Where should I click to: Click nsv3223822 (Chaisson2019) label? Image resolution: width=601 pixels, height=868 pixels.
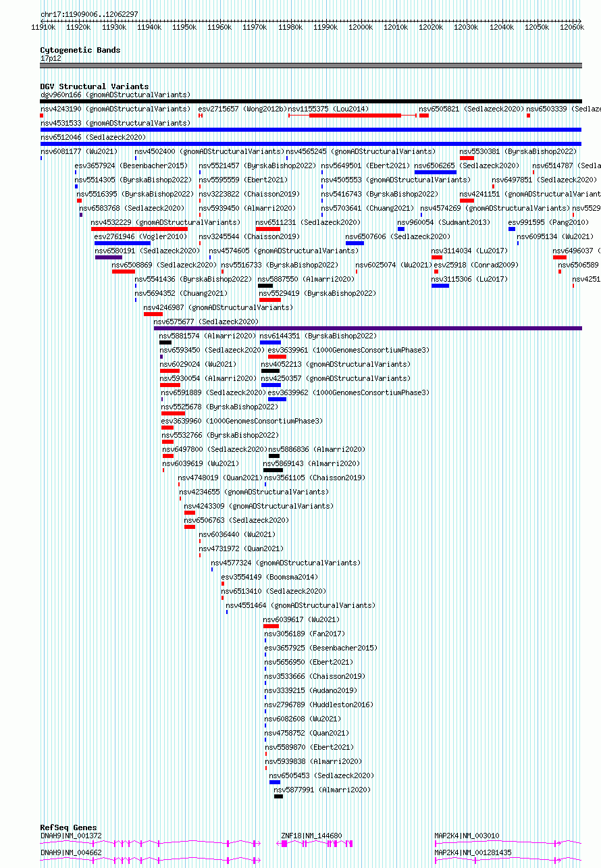point(249,194)
